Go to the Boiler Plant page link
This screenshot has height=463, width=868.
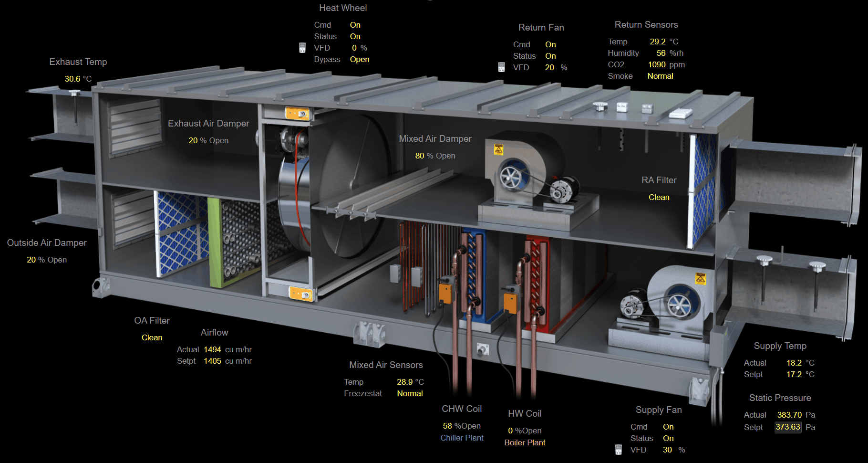(525, 442)
